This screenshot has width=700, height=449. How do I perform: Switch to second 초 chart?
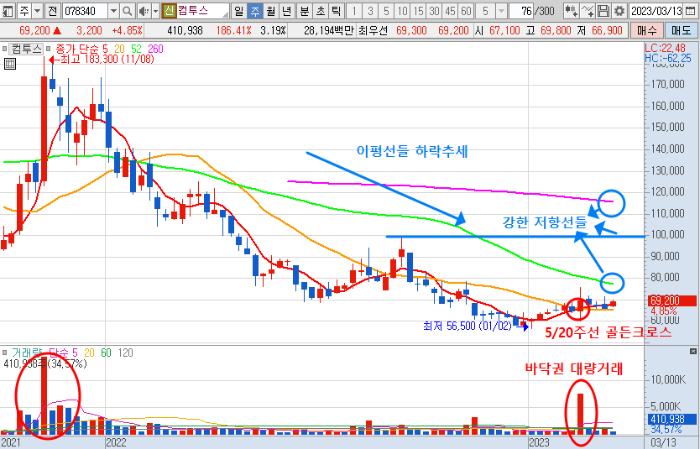pyautogui.click(x=321, y=11)
